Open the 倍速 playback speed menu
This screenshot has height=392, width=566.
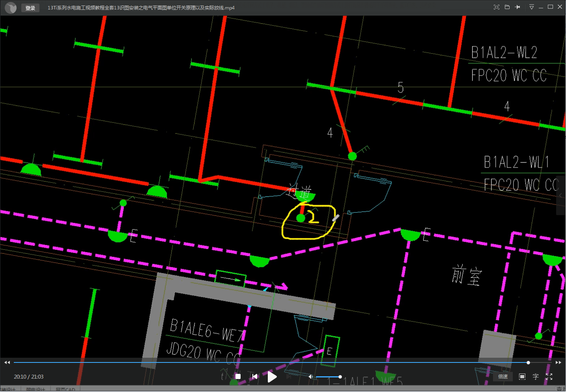click(503, 377)
